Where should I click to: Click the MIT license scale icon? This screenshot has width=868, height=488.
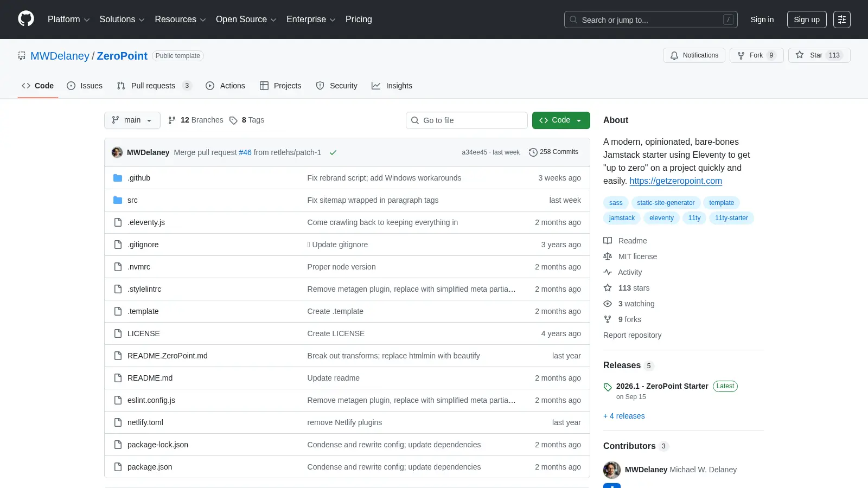coord(608,256)
